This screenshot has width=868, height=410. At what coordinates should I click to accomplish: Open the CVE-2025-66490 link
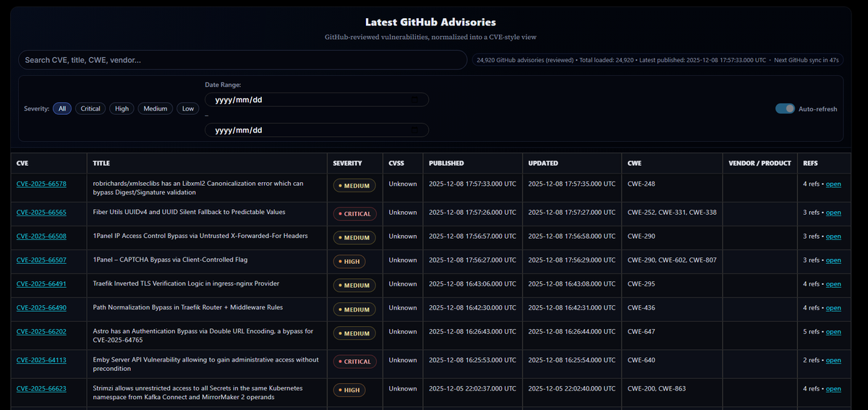coord(41,308)
